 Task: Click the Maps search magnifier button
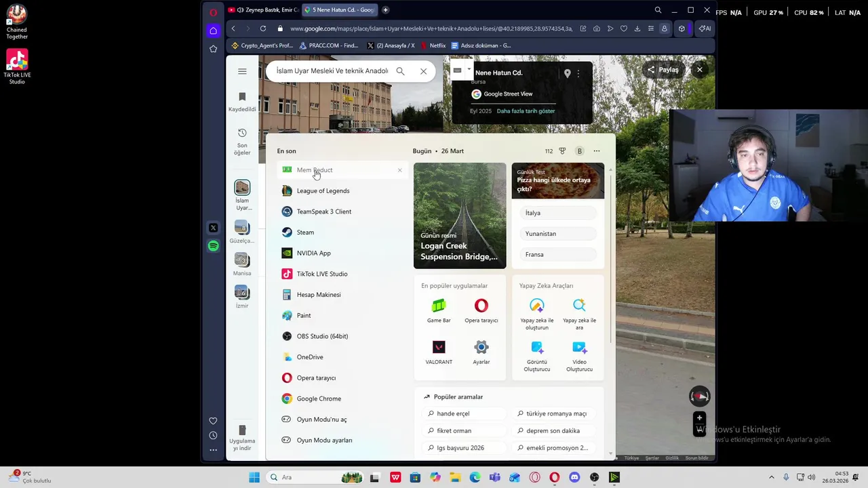[x=400, y=71]
